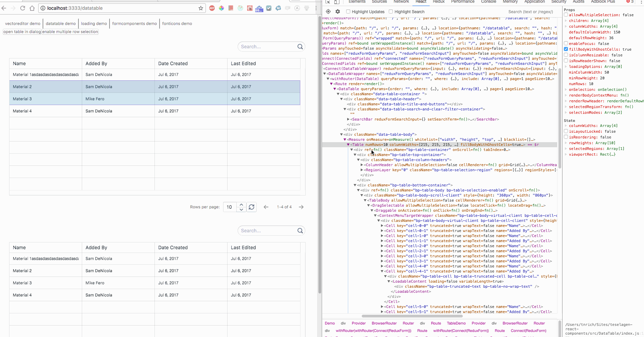The width and height of the screenshot is (644, 337).
Task: Uncheck the fillBodyWithGhostCells prop
Action: click(566, 49)
